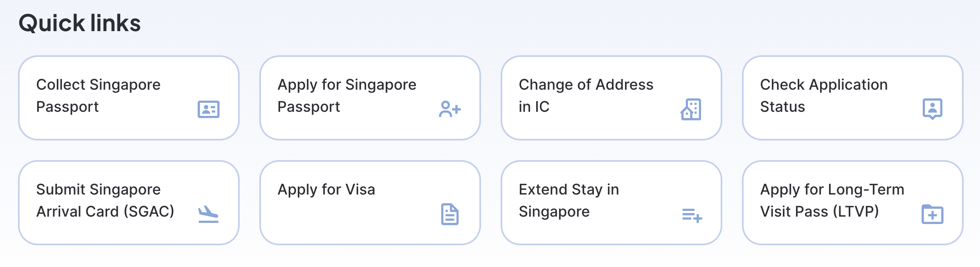Click the "Singapore" word in Extend Stay card

tap(554, 212)
